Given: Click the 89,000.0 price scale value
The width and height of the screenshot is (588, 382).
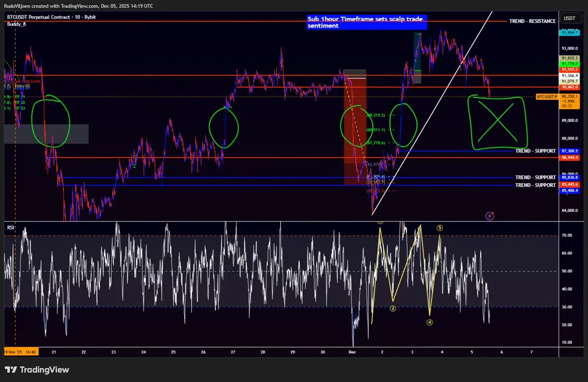Looking at the screenshot, I should pyautogui.click(x=570, y=121).
